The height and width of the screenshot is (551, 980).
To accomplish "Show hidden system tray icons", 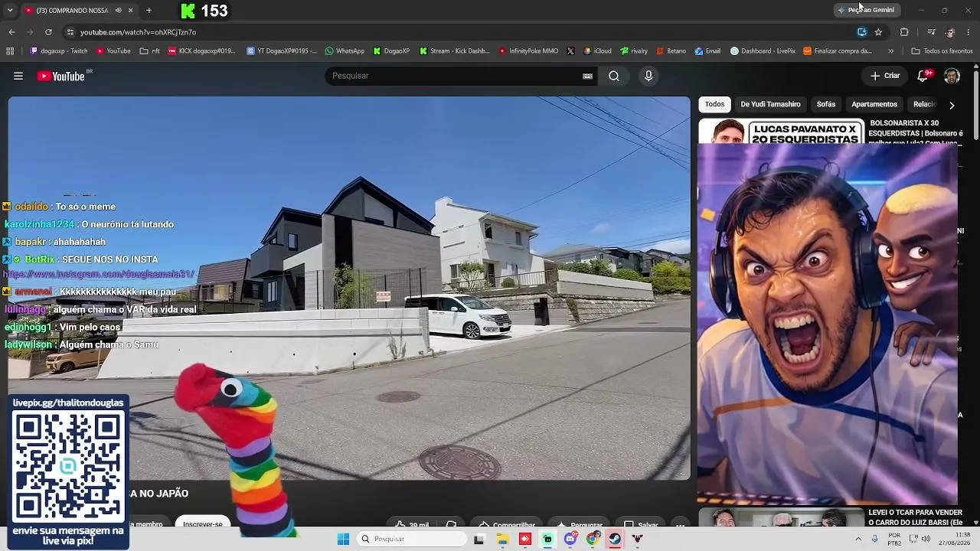I will 858,539.
